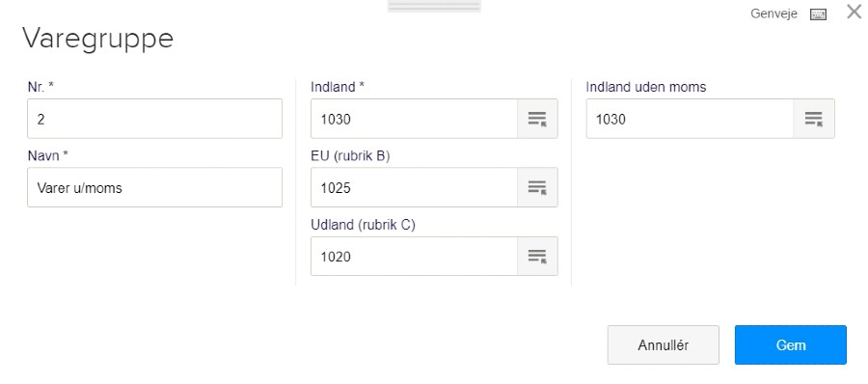
Task: Cancel with the Annullér button
Action: [x=664, y=344]
